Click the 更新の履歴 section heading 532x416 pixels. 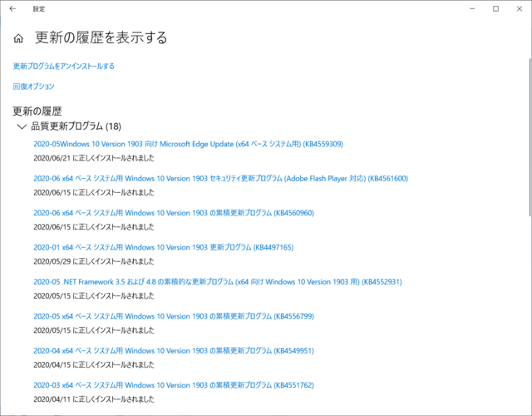pos(37,111)
